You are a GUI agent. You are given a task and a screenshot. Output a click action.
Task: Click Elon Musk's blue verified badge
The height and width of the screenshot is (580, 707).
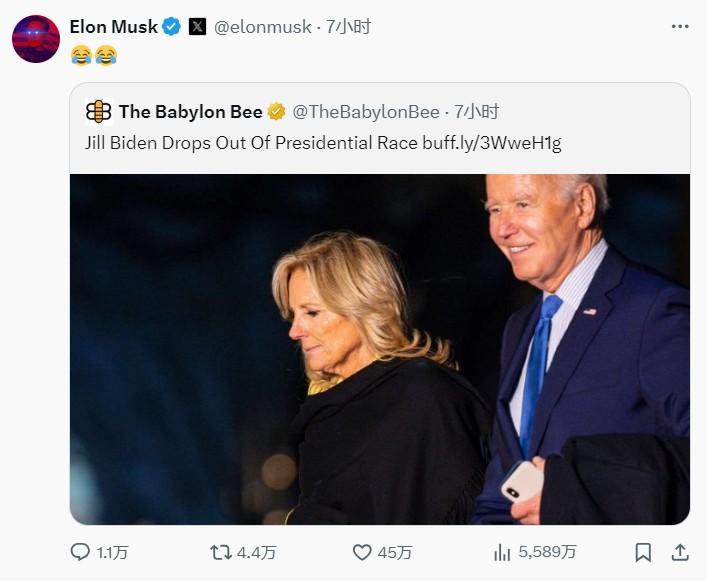pyautogui.click(x=172, y=27)
